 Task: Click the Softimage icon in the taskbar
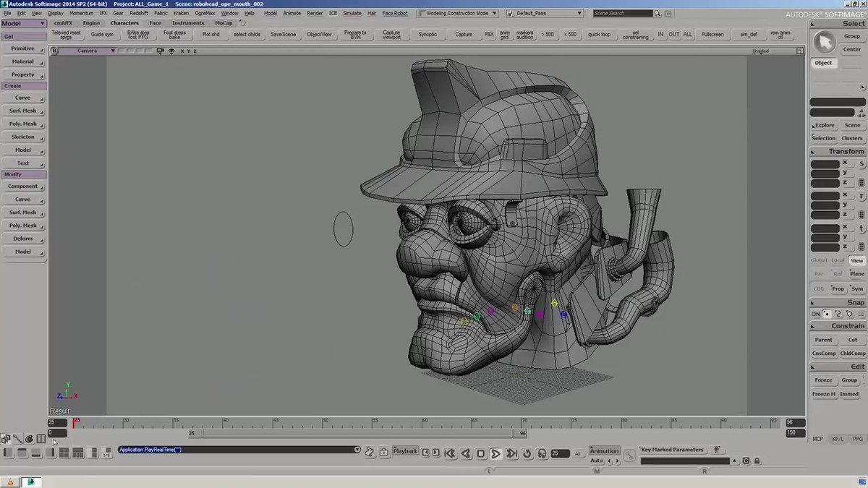(x=31, y=481)
